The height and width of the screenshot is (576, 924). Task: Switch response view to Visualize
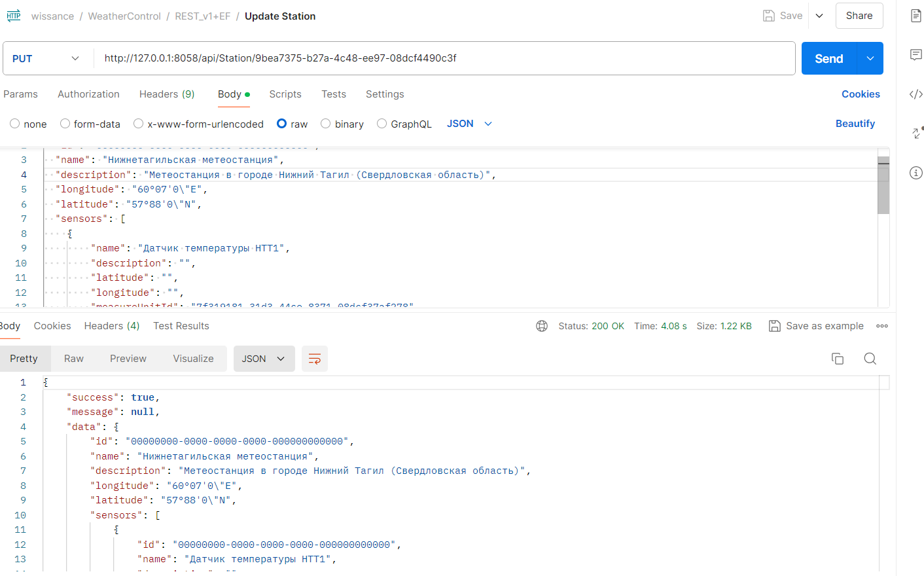(193, 359)
